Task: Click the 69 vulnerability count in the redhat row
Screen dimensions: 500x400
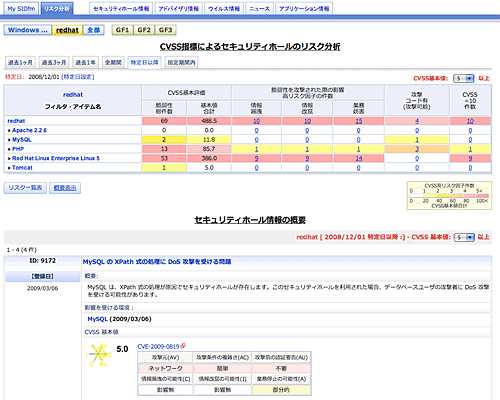Action: (164, 121)
